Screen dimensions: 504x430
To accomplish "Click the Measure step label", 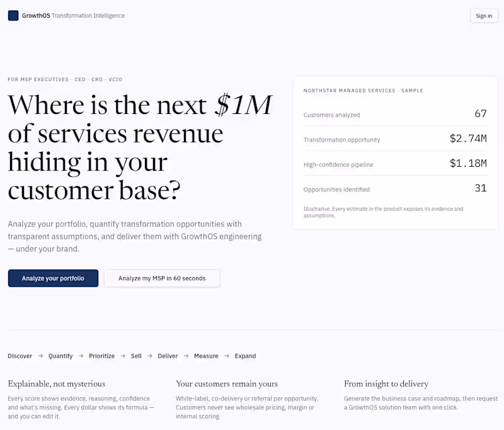I will 206,356.
